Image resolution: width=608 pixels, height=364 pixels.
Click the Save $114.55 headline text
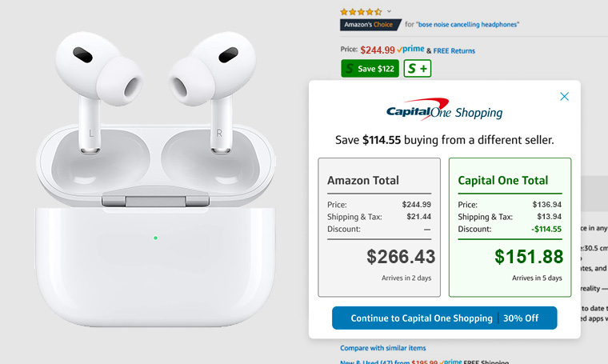pyautogui.click(x=444, y=140)
